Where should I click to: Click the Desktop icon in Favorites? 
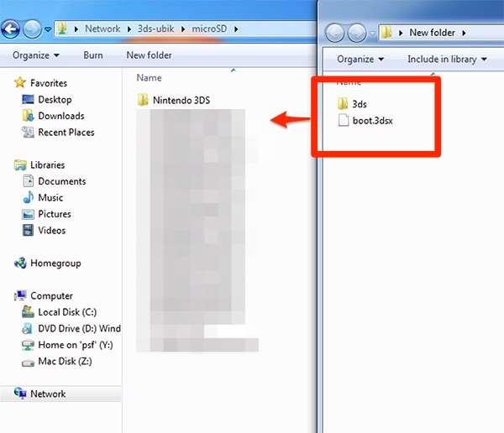pyautogui.click(x=28, y=99)
